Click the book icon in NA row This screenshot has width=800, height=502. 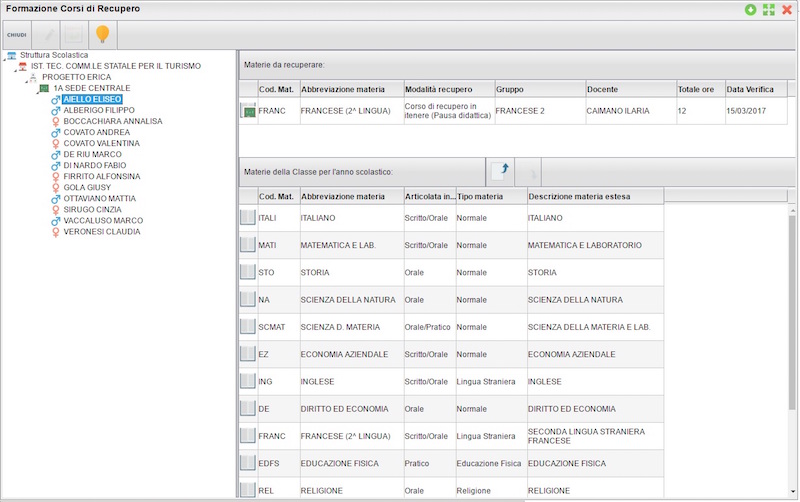247,299
